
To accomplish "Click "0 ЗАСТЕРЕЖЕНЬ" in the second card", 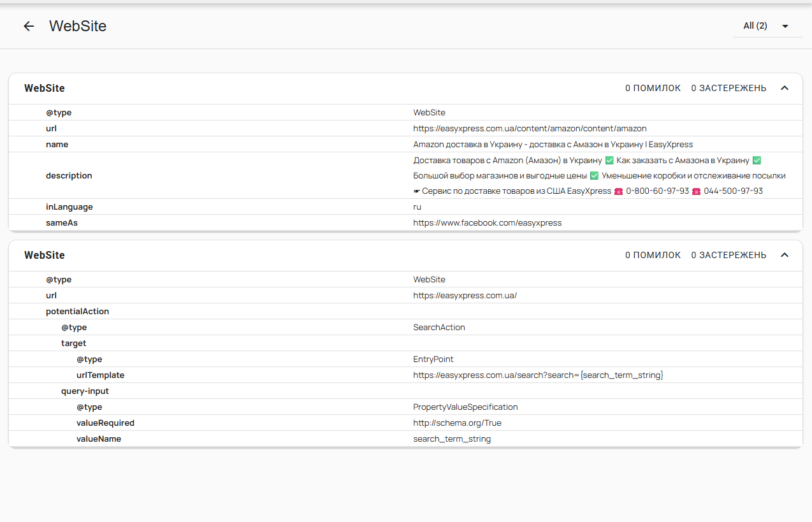I will pos(729,256).
